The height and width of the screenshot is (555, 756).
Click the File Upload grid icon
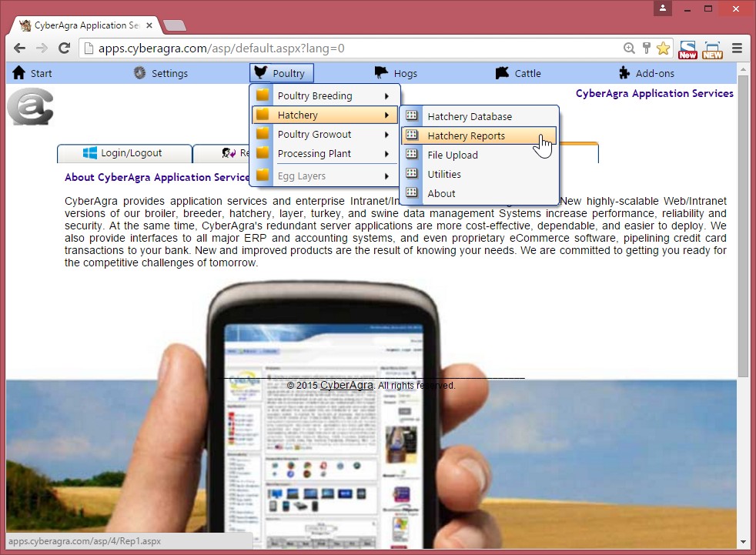(x=412, y=154)
